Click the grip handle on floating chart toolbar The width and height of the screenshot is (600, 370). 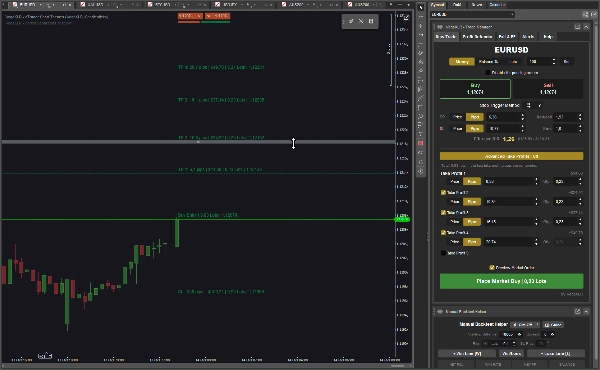point(344,21)
